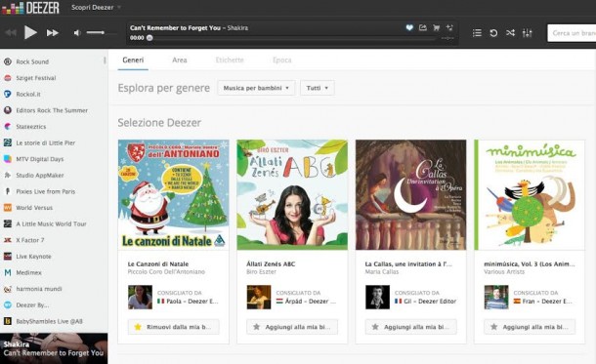596x364 pixels.
Task: Open the minimúsica, Vol. 3 title link
Action: coord(530,263)
